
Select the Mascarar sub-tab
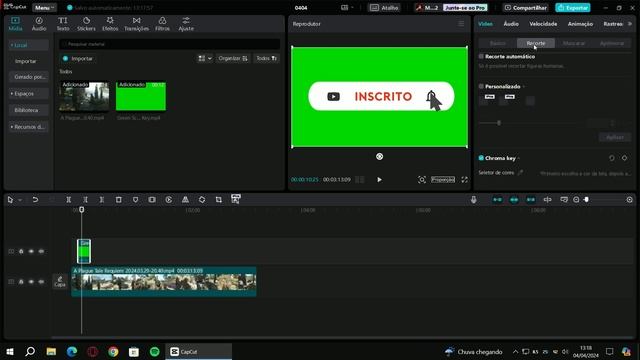(x=574, y=43)
